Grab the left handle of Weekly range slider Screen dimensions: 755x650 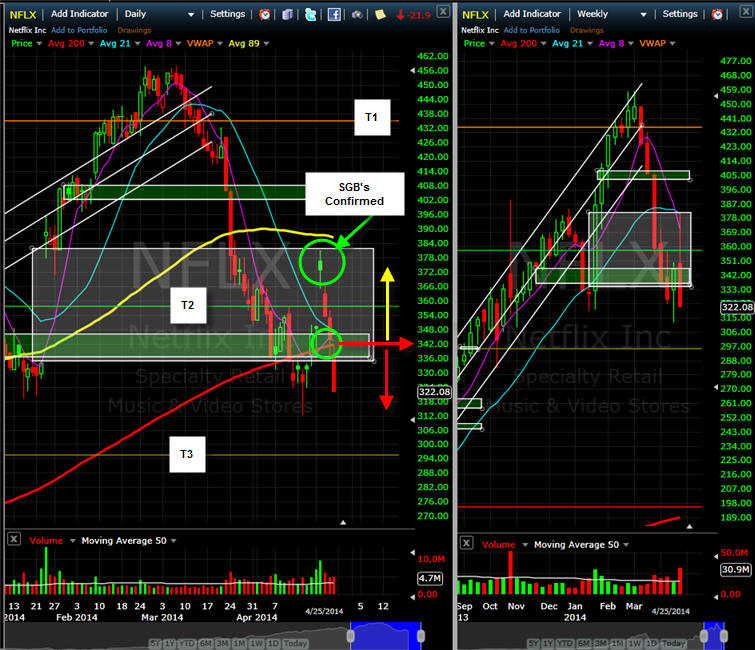[x=703, y=636]
